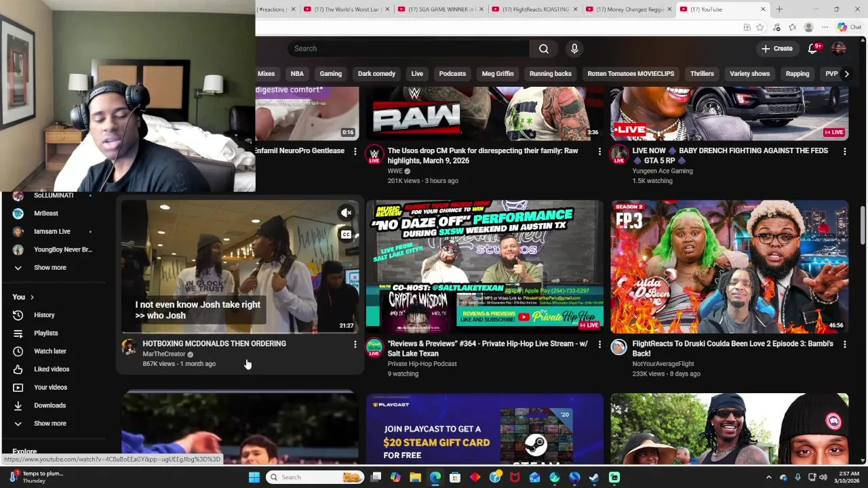
Task: Open more options for Private Hip-Hop Live Stream
Action: coord(599,344)
